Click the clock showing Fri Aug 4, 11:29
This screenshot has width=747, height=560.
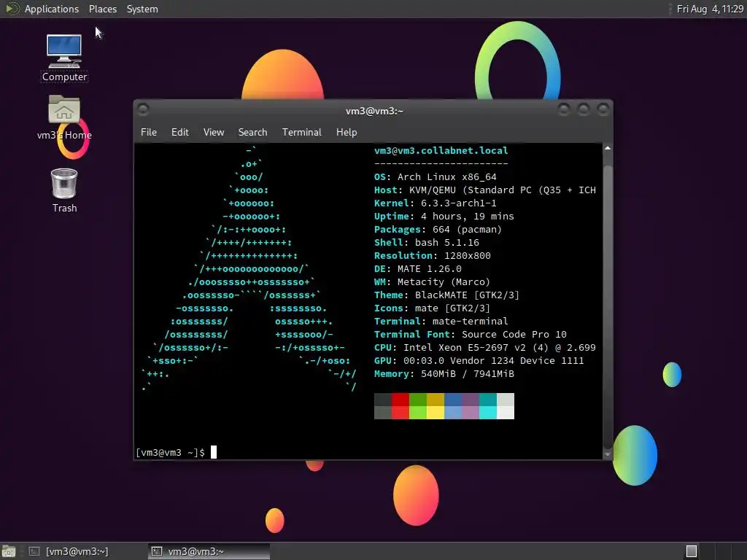point(710,9)
